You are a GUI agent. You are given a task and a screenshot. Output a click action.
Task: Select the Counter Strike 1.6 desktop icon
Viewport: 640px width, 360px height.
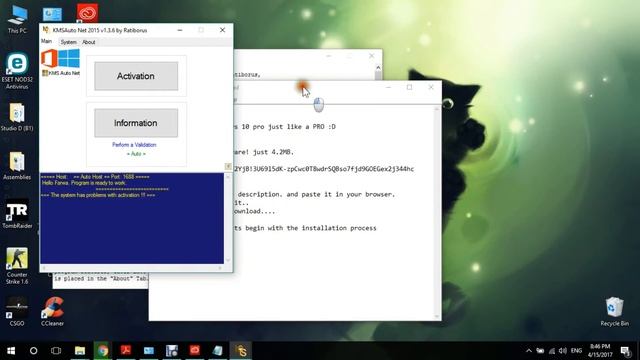point(17,266)
